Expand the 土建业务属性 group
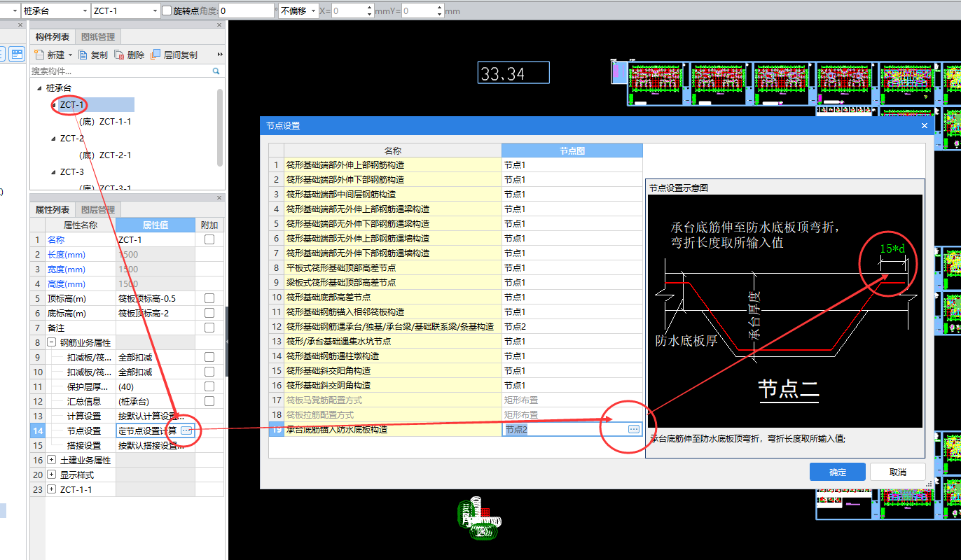 tap(51, 460)
